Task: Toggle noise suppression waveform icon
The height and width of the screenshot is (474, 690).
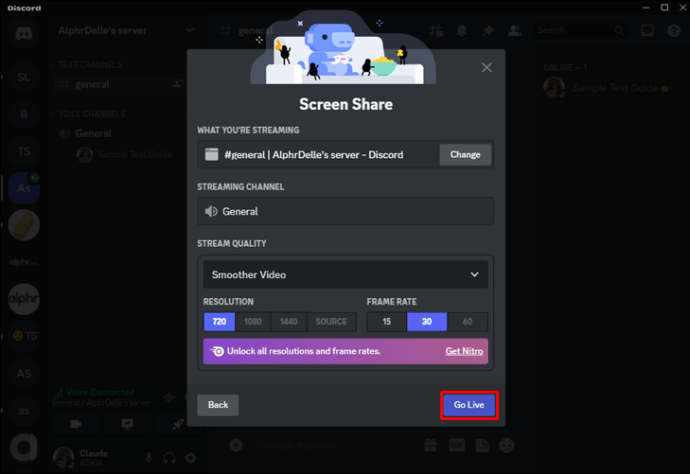Action: [x=169, y=398]
